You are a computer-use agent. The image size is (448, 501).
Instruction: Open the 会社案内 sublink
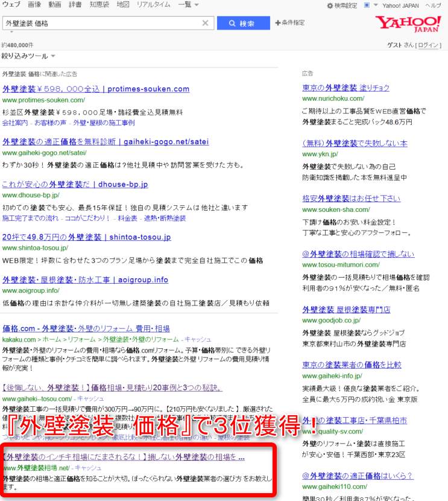[x=15, y=123]
